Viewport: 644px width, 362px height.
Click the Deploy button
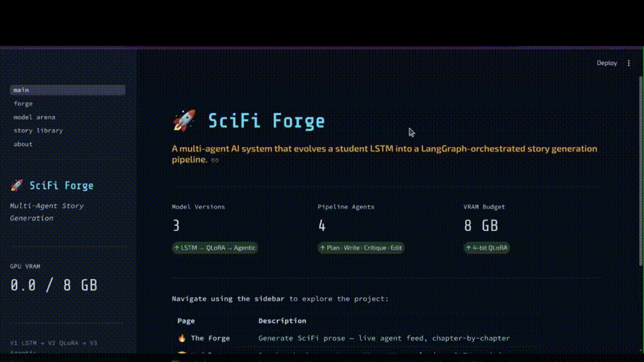coord(607,63)
